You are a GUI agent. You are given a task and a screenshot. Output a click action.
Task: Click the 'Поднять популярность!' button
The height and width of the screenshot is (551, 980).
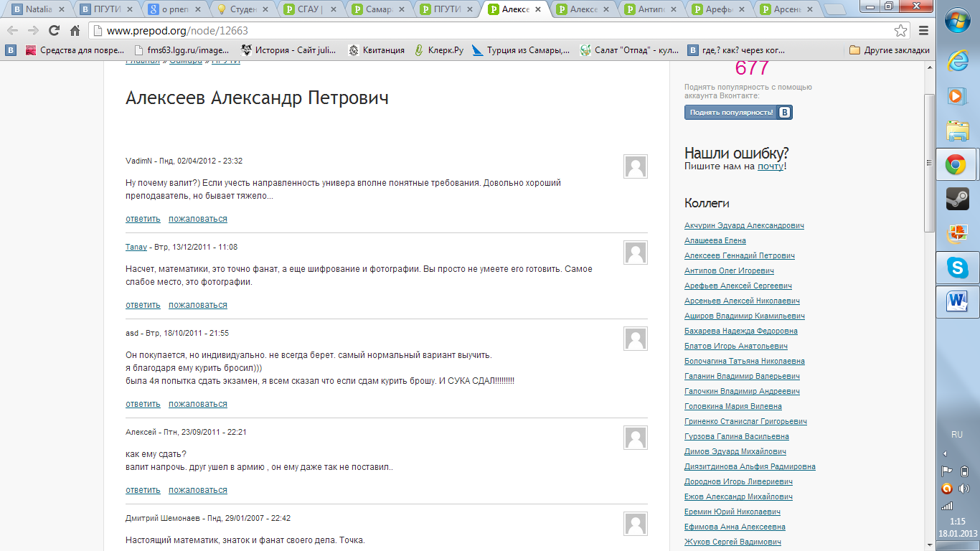coord(738,113)
